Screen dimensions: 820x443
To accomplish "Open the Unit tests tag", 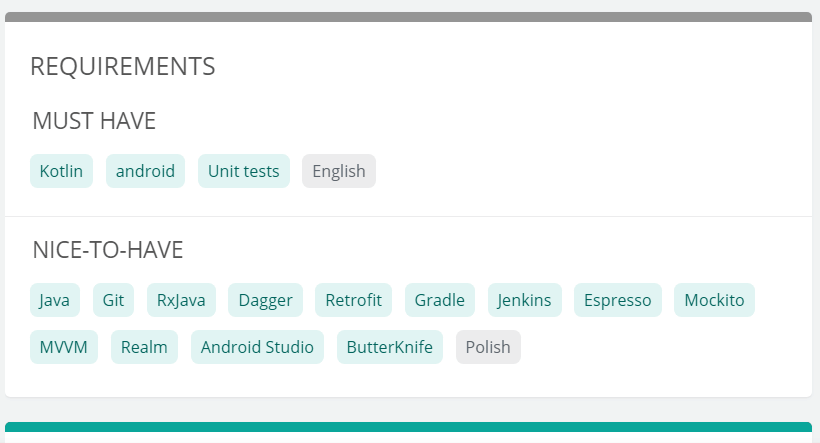I will click(244, 171).
